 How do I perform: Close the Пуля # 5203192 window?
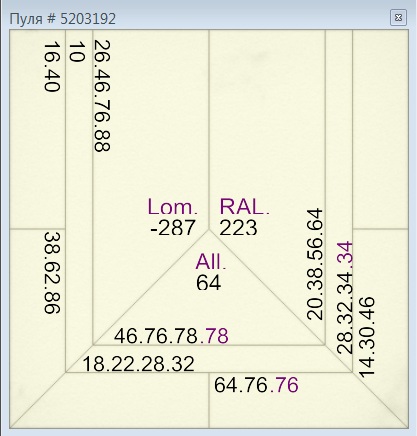tap(398, 17)
